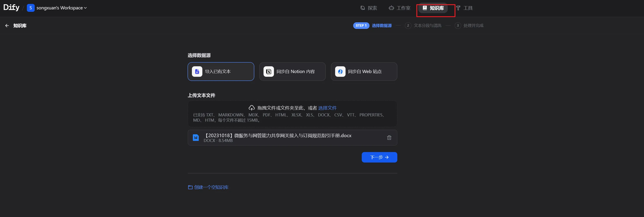Click the 下一步 button
This screenshot has width=644, height=217.
pyautogui.click(x=379, y=157)
